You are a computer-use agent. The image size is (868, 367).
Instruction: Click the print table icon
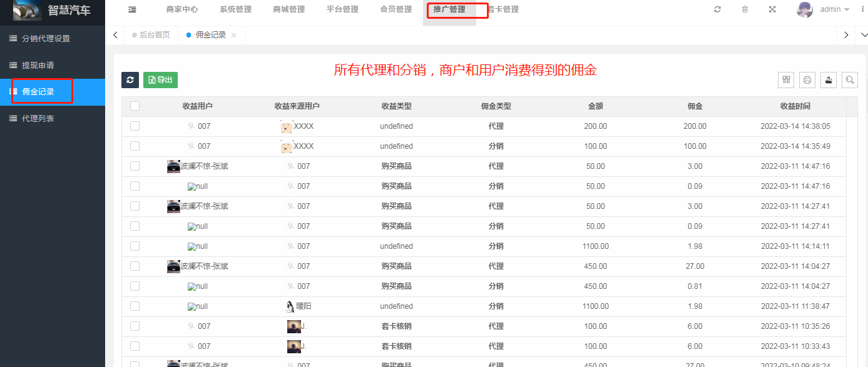pos(807,80)
